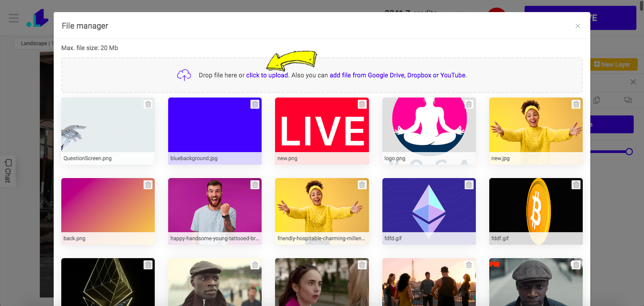Viewport: 644px width, 306px height.
Task: Delete fdfd.gif using its trash icon
Action: (x=469, y=185)
